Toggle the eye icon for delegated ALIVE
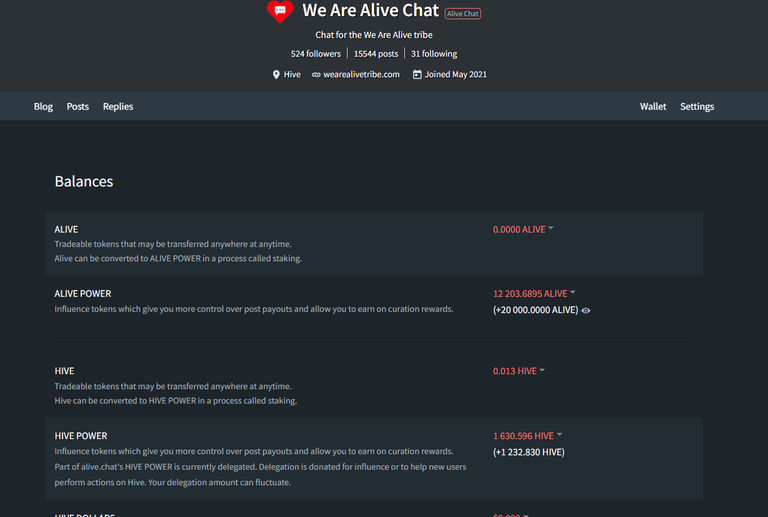This screenshot has height=517, width=768. tap(585, 310)
